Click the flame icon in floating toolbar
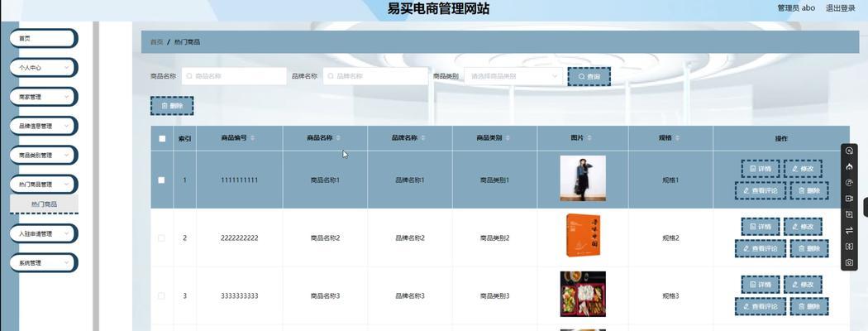 (x=849, y=166)
